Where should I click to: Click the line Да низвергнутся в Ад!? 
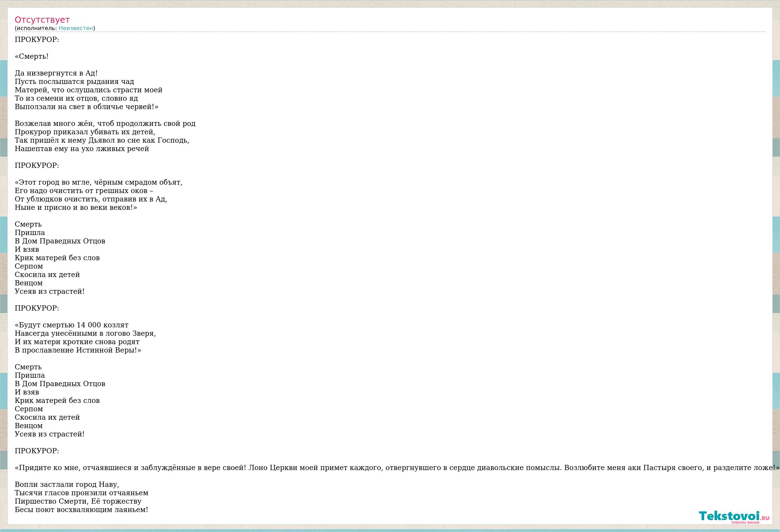[x=56, y=73]
